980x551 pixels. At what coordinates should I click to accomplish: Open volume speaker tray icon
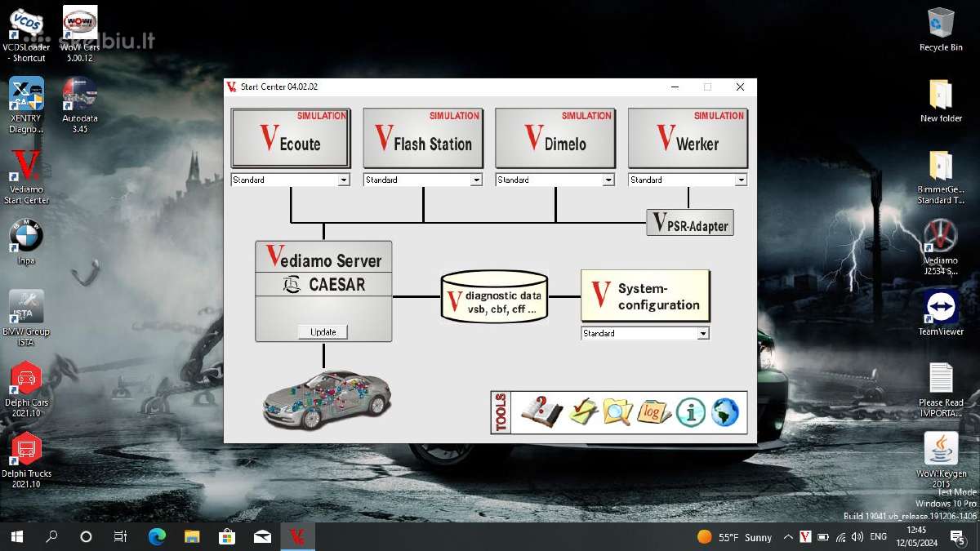(x=857, y=536)
